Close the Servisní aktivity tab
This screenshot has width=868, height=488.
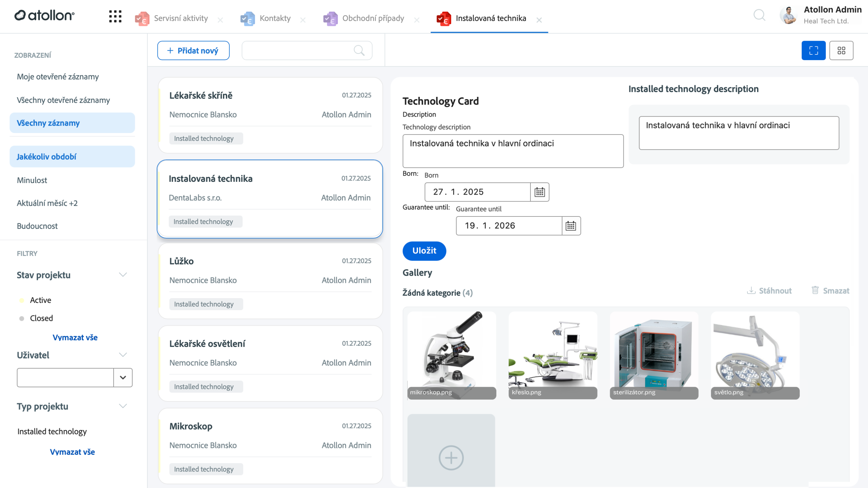pyautogui.click(x=220, y=20)
